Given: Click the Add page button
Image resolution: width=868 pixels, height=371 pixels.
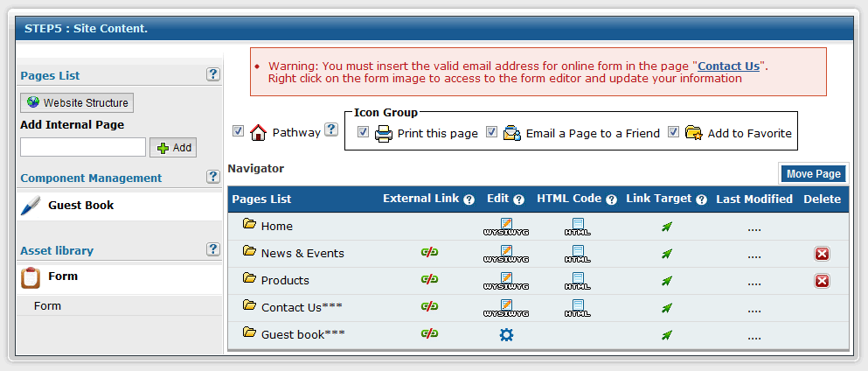Looking at the screenshot, I should pos(173,148).
